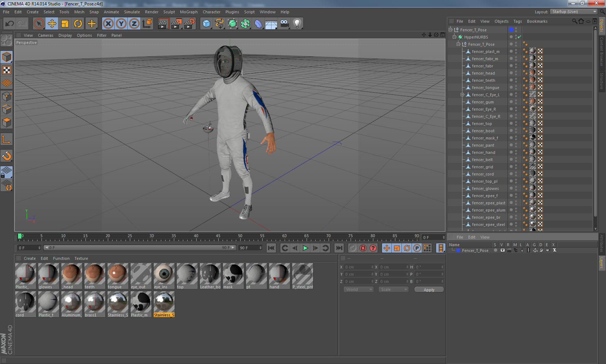Viewport: 606px width, 364px height.
Task: Collapse the HyperNURBS tree node
Action: (x=454, y=37)
